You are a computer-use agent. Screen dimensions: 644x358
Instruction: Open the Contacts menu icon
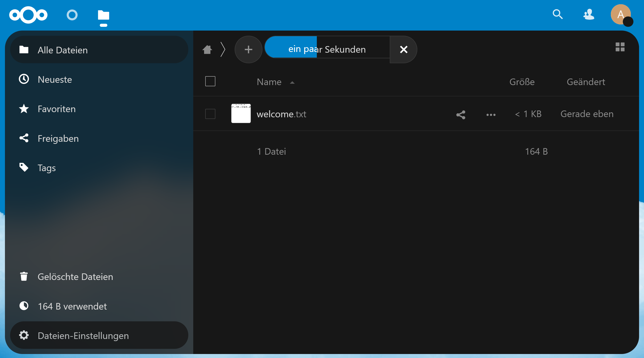(x=588, y=15)
